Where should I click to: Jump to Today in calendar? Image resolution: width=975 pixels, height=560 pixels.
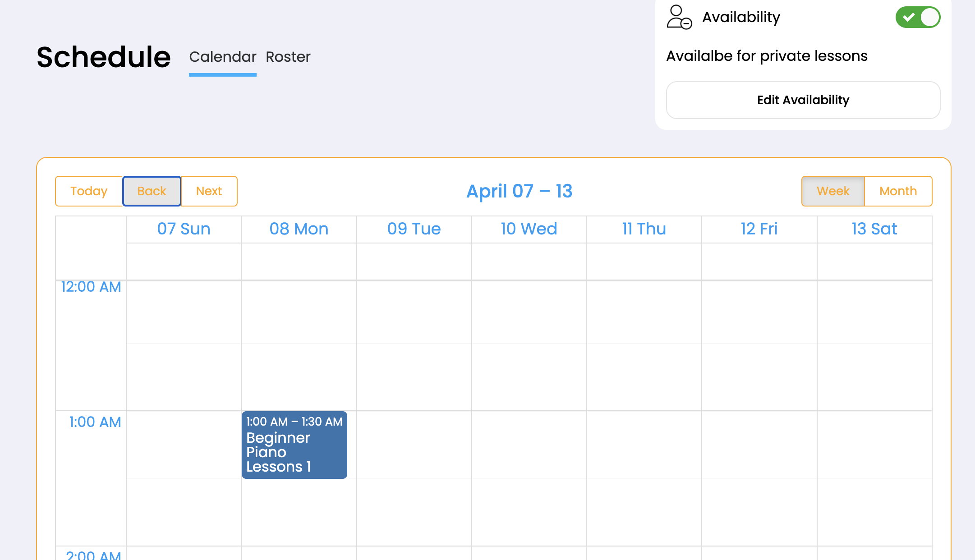coord(89,191)
